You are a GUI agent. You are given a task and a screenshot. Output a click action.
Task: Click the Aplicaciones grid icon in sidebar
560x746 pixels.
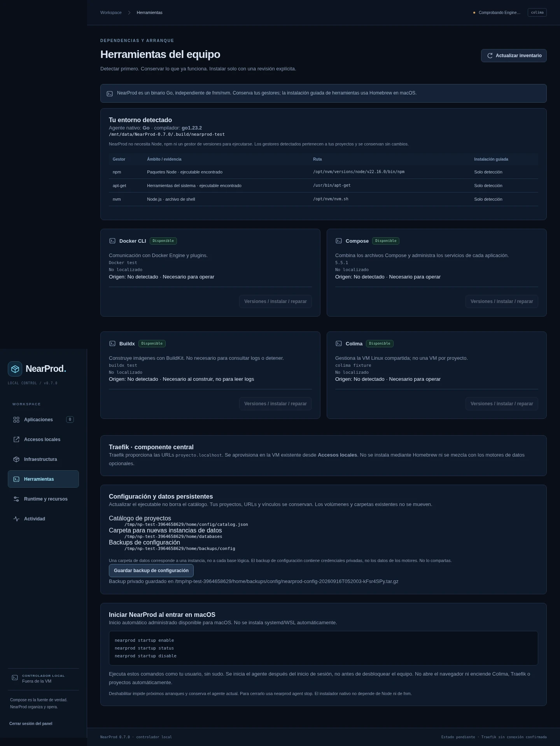16,420
